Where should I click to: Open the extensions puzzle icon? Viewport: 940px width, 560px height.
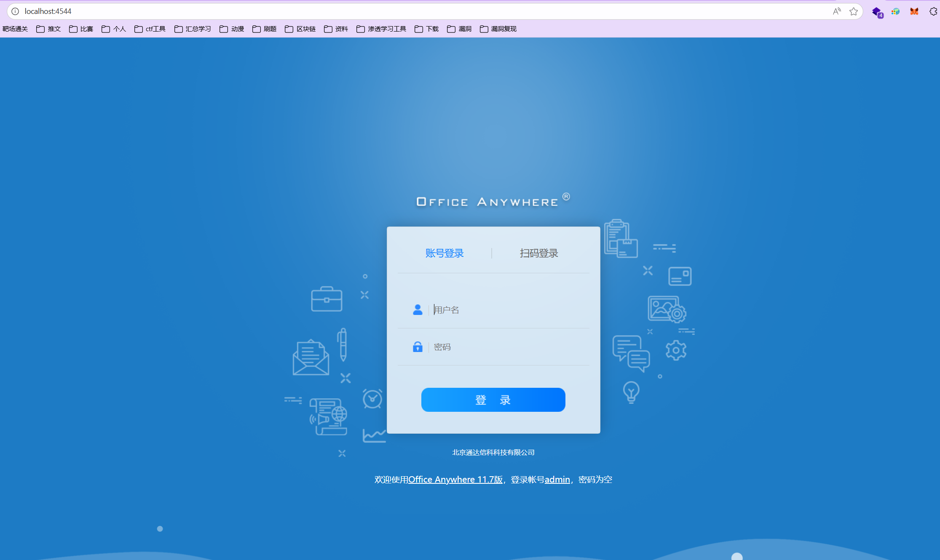933,11
